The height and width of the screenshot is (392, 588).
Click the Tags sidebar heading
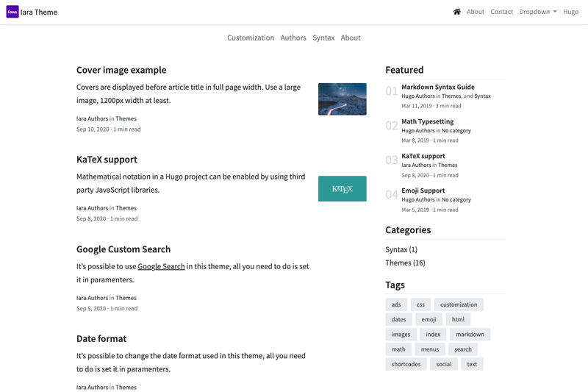point(395,285)
